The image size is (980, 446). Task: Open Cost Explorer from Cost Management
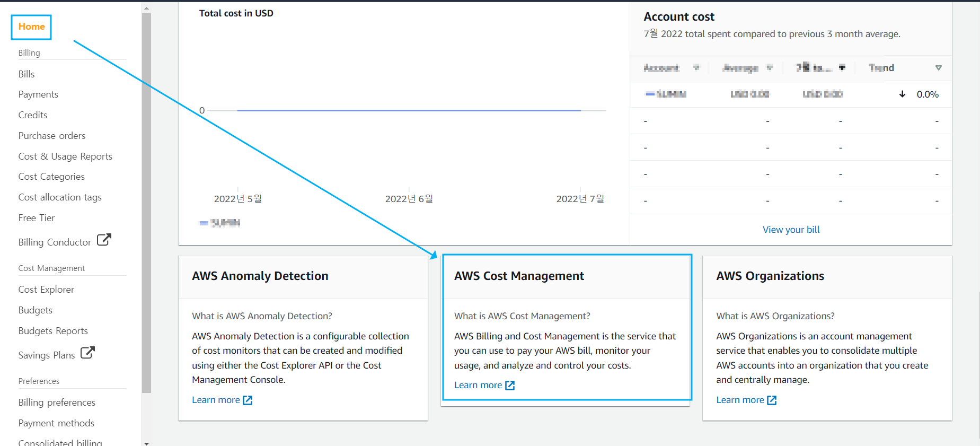(x=46, y=290)
